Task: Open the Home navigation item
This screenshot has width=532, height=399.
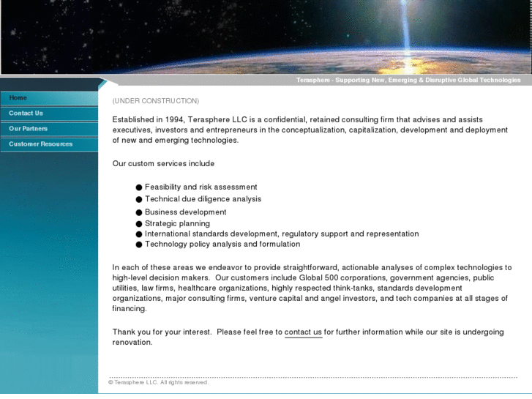Action: (49, 98)
